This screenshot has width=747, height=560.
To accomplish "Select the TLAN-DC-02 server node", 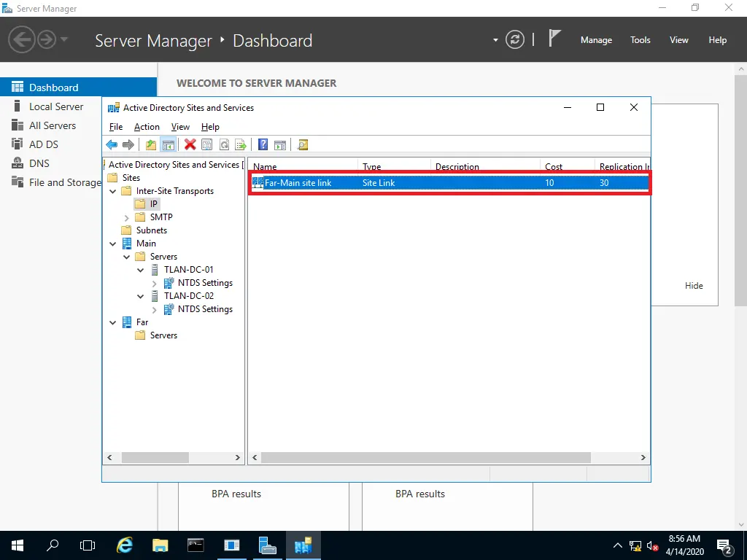I will point(189,296).
